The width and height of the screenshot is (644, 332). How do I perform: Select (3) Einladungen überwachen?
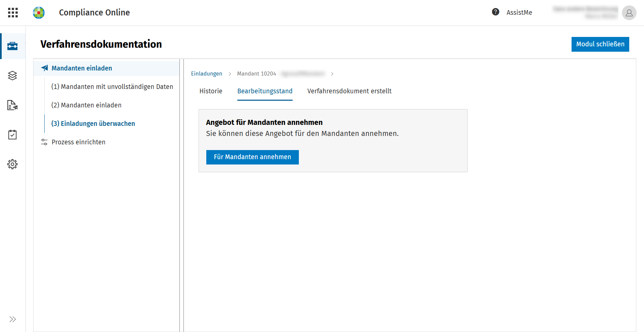coord(93,124)
